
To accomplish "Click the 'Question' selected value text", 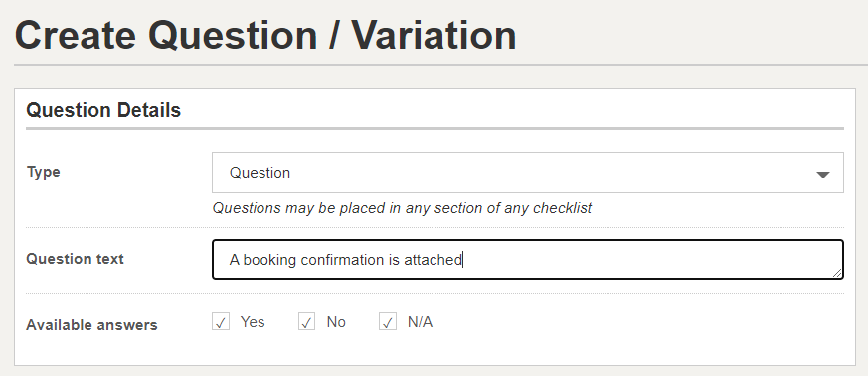I will click(260, 173).
